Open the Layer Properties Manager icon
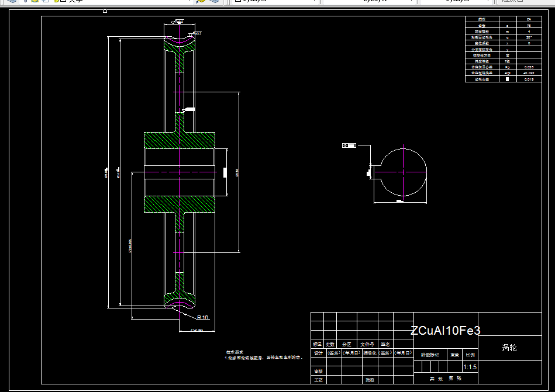 12,1
